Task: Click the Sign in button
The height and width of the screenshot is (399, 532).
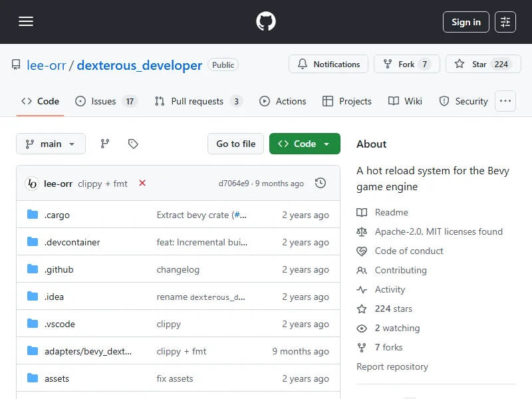Action: tap(465, 22)
